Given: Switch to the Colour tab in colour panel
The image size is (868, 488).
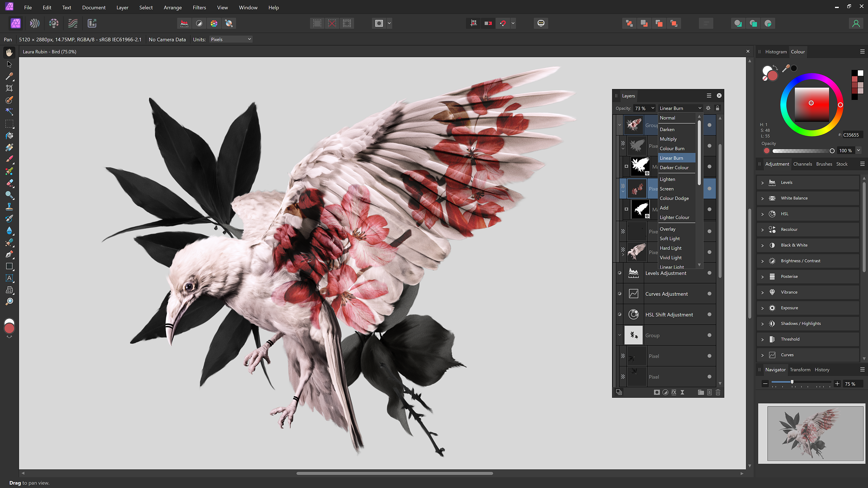Looking at the screenshot, I should [x=798, y=51].
